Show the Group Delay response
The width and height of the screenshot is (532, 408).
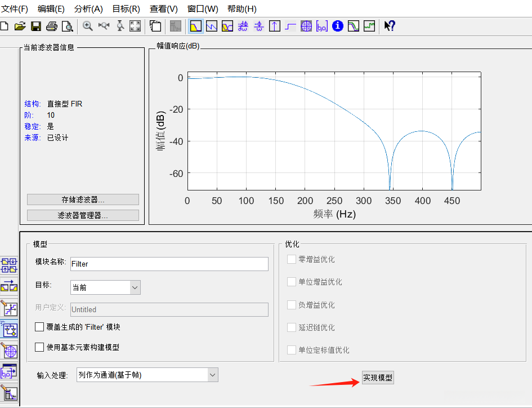click(243, 26)
